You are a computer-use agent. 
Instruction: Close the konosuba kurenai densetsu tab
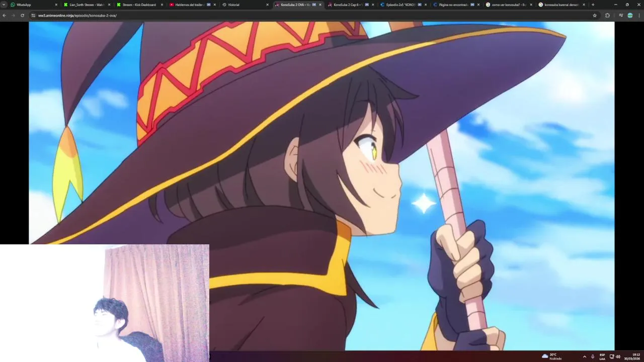tap(584, 5)
